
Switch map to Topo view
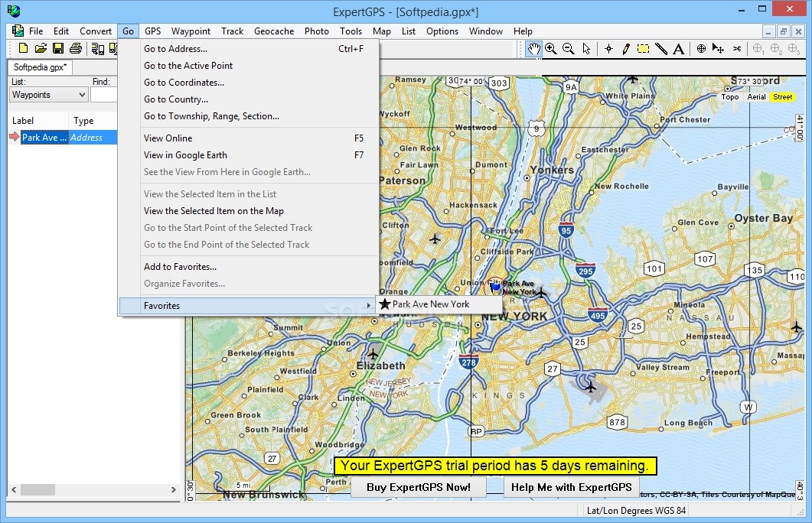point(730,97)
